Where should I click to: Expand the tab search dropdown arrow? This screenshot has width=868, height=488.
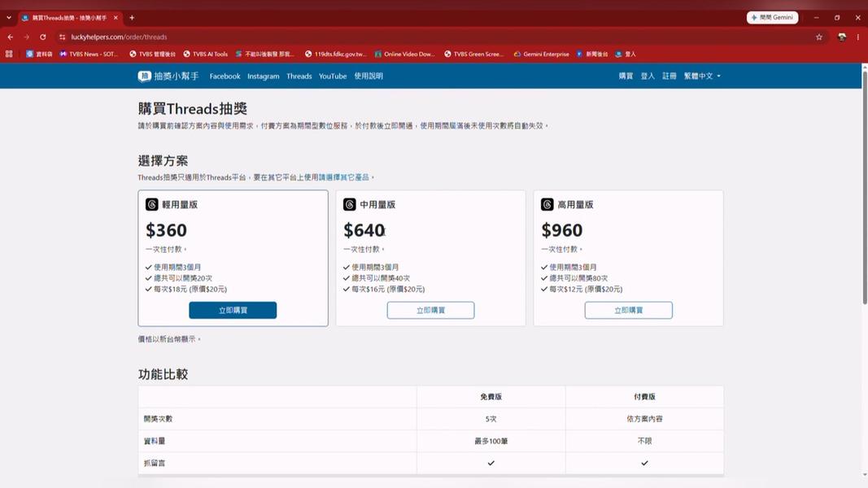click(9, 18)
